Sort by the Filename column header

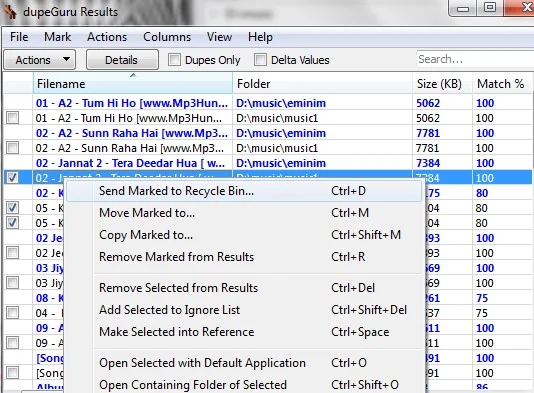133,83
